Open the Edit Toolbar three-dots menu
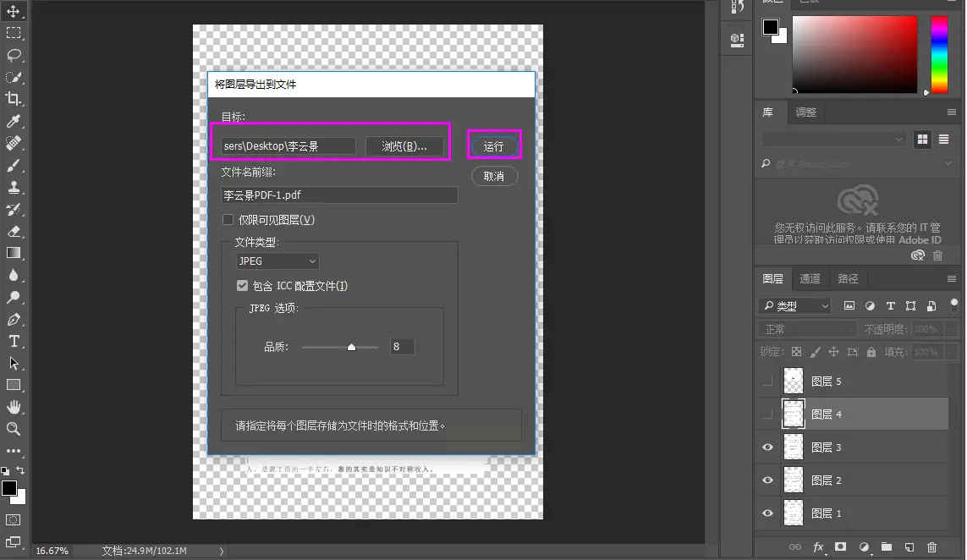Image resolution: width=967 pixels, height=560 pixels. pyautogui.click(x=14, y=451)
